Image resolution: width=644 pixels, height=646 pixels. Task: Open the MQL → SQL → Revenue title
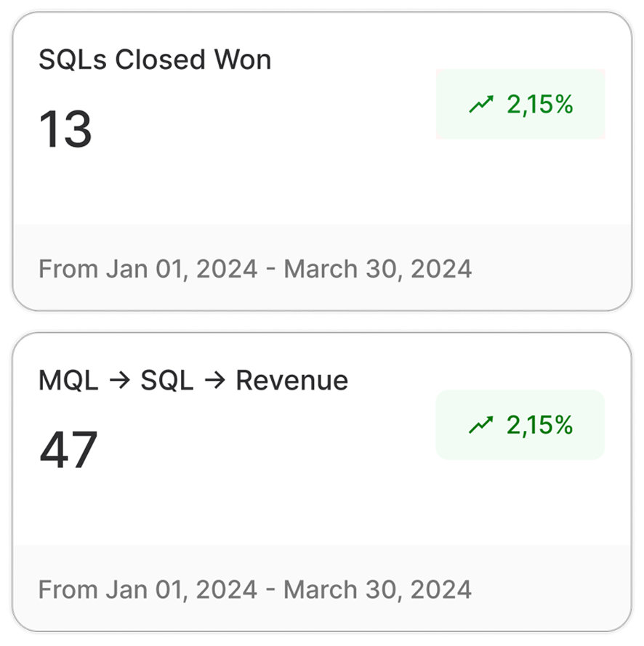(193, 381)
